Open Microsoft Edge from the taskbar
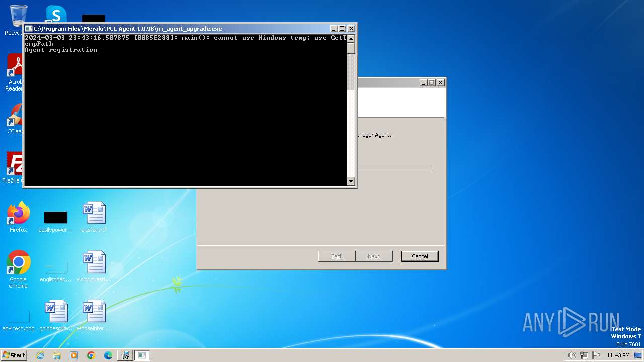The width and height of the screenshot is (644, 362). 108,355
